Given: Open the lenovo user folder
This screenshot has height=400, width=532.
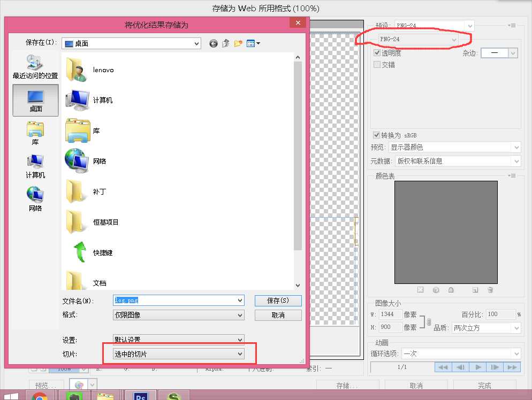Looking at the screenshot, I should tap(90, 70).
